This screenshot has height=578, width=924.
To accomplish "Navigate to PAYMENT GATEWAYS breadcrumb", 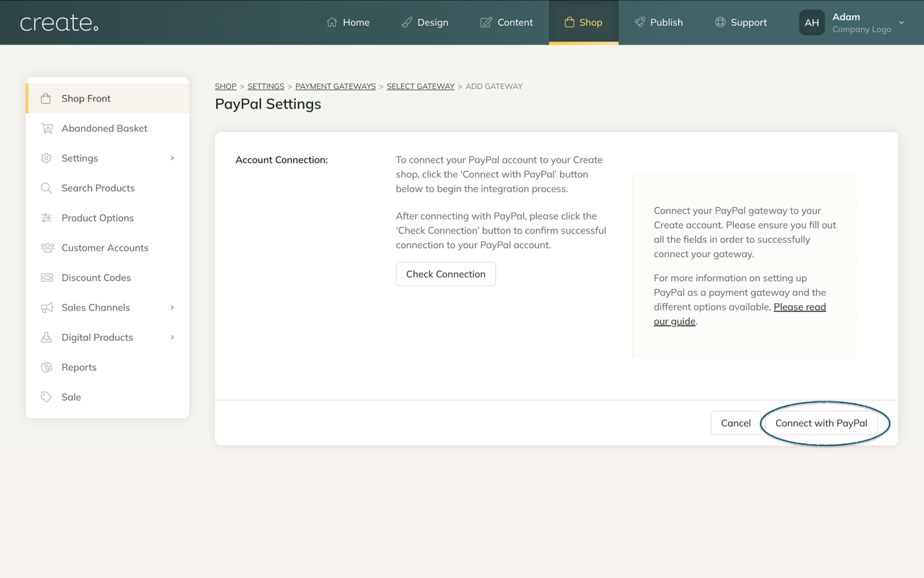I will (335, 86).
